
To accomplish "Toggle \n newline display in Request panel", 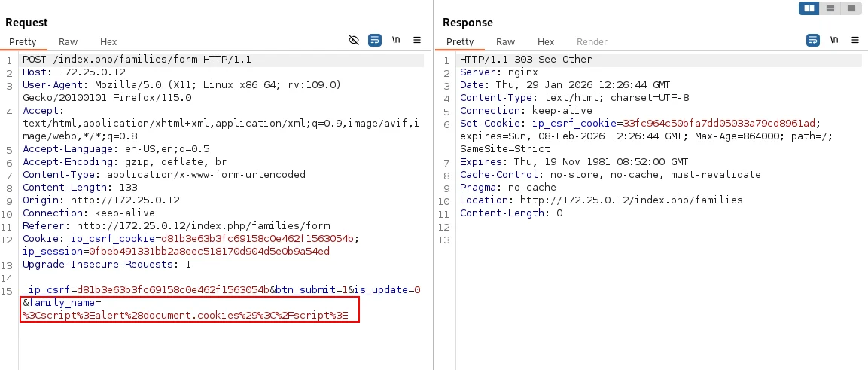I will (396, 41).
